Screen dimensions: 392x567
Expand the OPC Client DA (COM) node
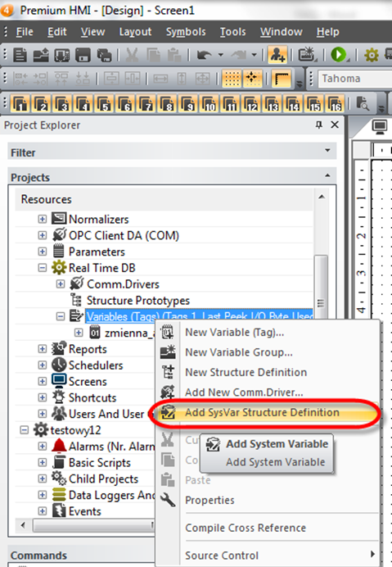(x=43, y=235)
